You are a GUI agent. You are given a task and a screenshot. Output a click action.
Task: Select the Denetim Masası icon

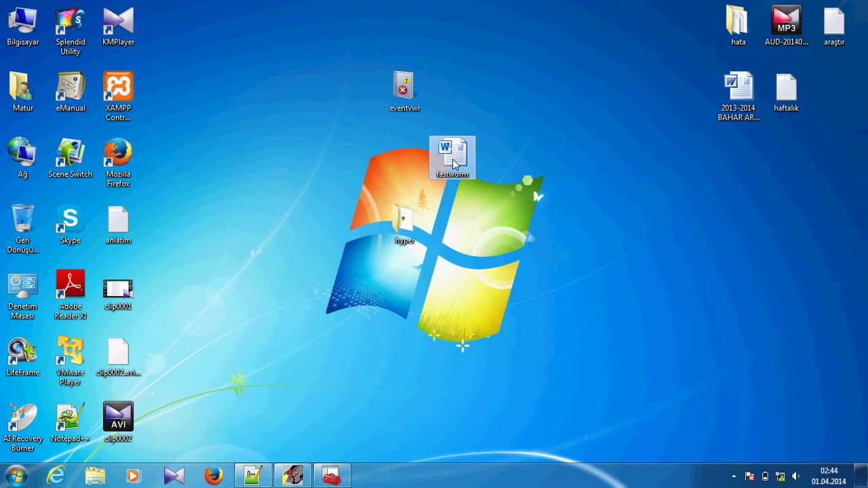coord(22,296)
